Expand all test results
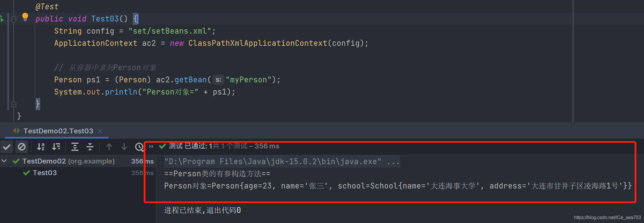Viewport: 644px width, 223px height. tap(75, 147)
